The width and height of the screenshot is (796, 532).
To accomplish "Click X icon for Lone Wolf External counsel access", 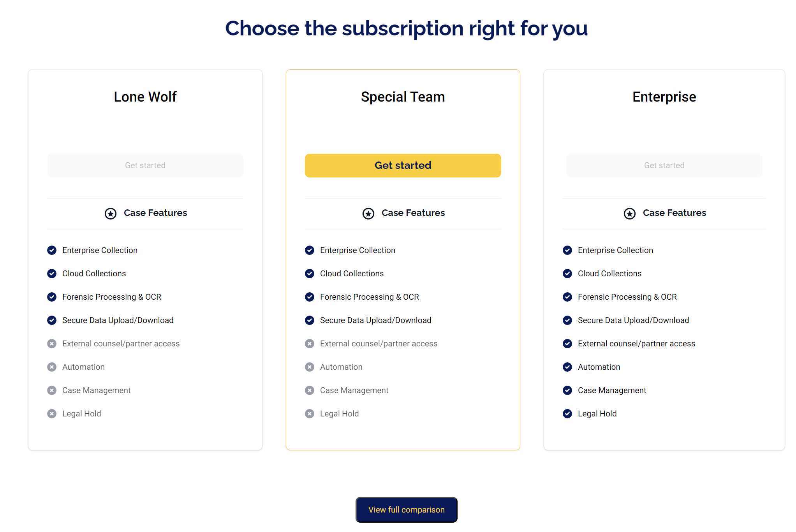I will (x=52, y=344).
